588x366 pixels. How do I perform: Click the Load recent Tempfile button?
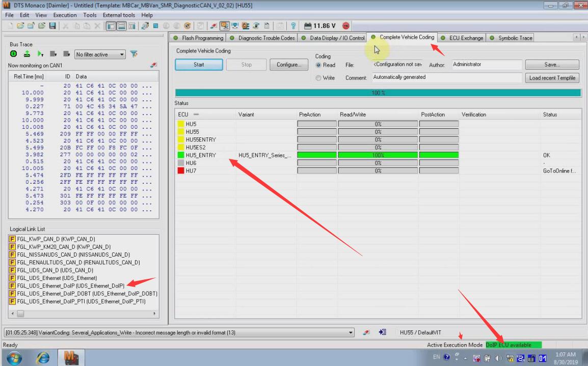coord(552,78)
